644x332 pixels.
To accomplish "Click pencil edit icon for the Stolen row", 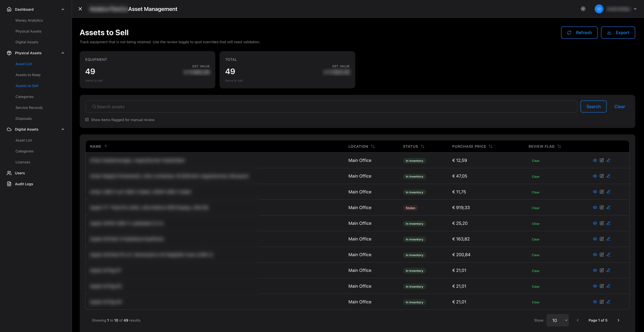I will [x=609, y=208].
